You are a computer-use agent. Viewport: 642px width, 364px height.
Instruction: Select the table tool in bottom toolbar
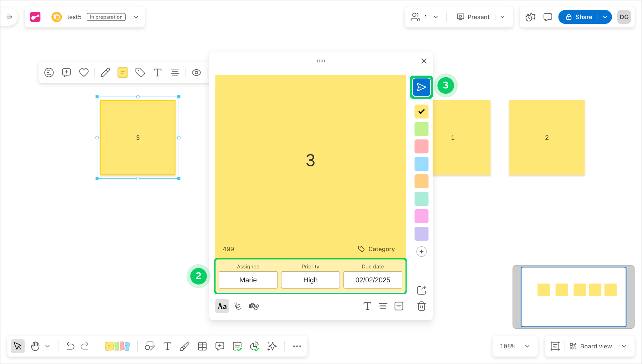point(202,346)
